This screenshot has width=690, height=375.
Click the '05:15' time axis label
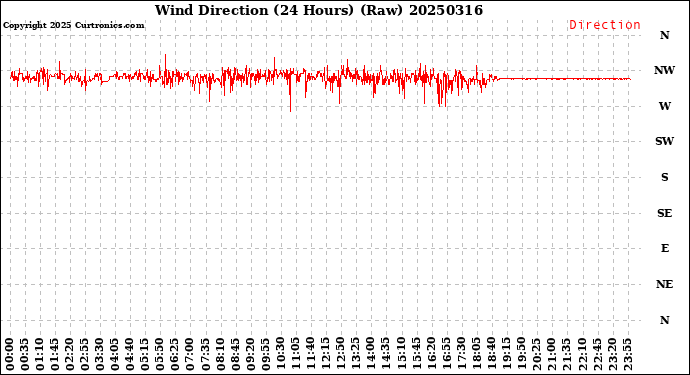145,355
